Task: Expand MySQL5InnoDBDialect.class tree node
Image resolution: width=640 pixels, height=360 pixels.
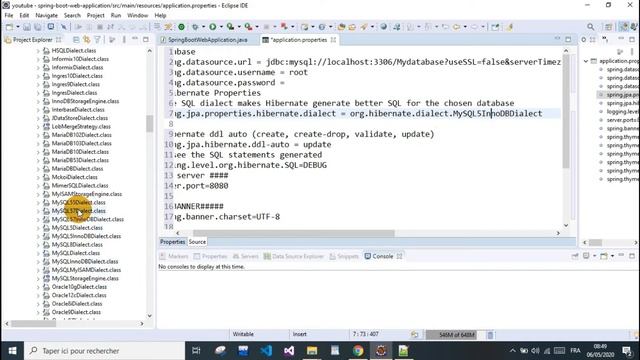Action: [38, 236]
